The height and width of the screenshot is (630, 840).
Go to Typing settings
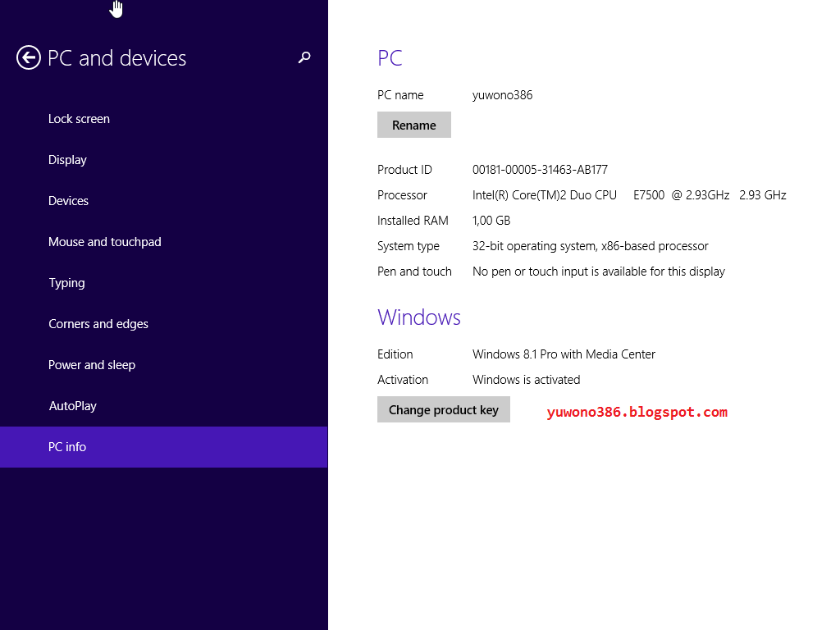(164, 283)
